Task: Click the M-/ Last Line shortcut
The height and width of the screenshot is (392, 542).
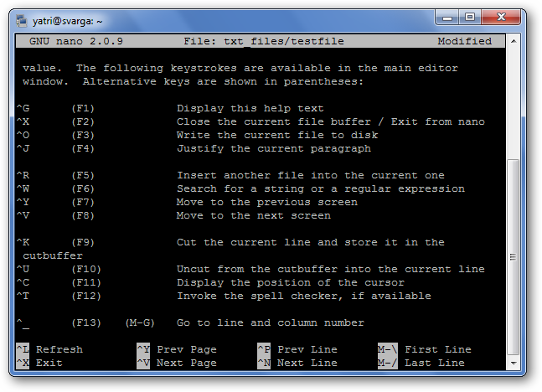Action: 421,363
